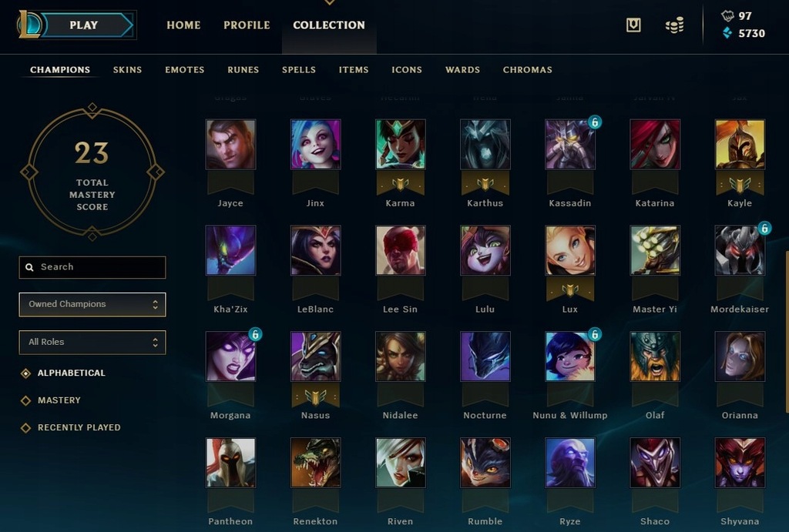Click the League of Legends logo emblem

click(x=29, y=25)
